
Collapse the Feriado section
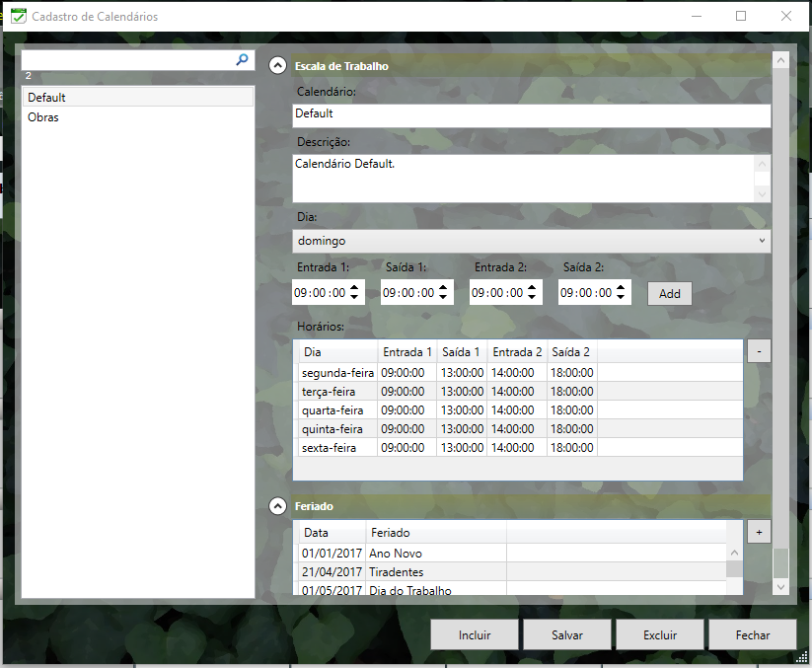click(x=277, y=506)
